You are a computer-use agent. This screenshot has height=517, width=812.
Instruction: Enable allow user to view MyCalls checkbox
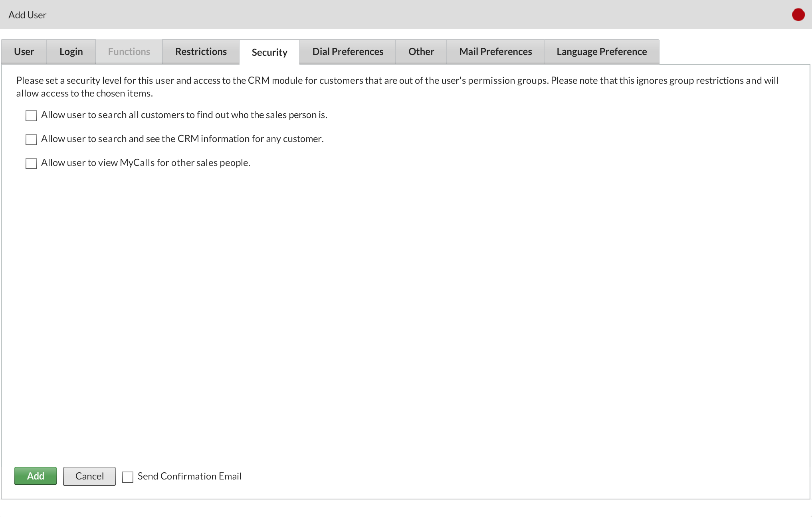pos(31,163)
